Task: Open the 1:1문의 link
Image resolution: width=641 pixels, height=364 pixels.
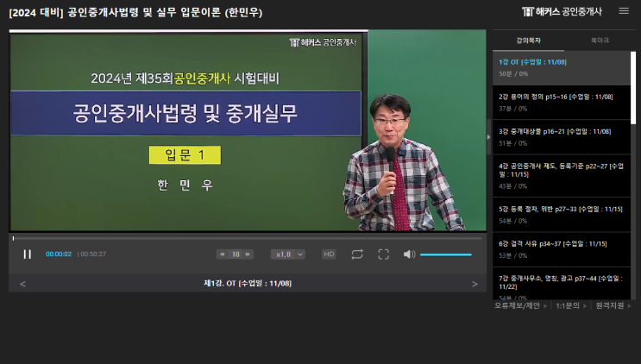Action: pos(568,305)
